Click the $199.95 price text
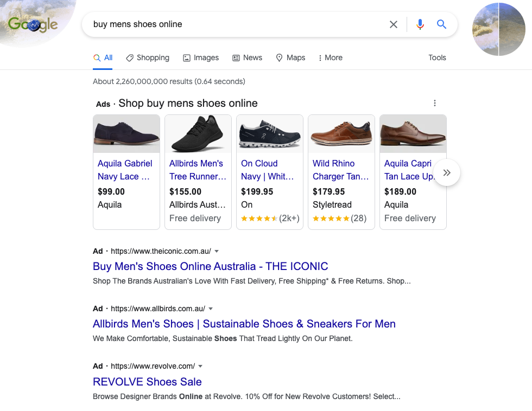 (257, 191)
